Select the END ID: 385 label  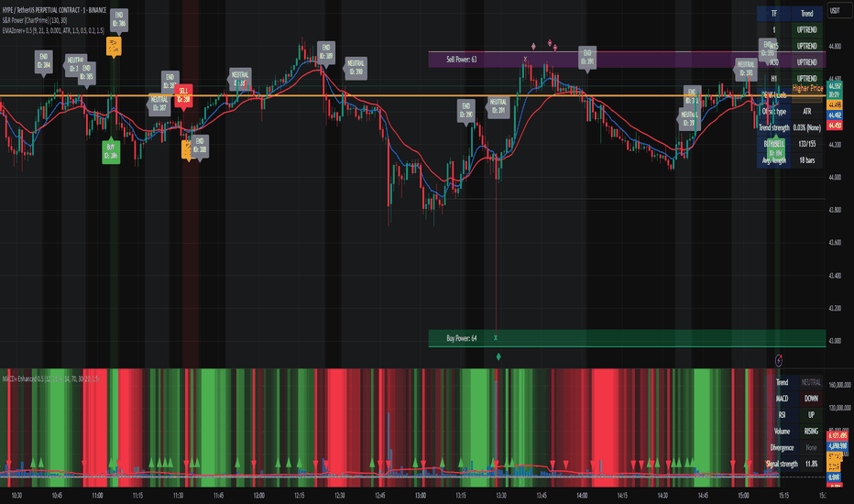tap(87, 72)
